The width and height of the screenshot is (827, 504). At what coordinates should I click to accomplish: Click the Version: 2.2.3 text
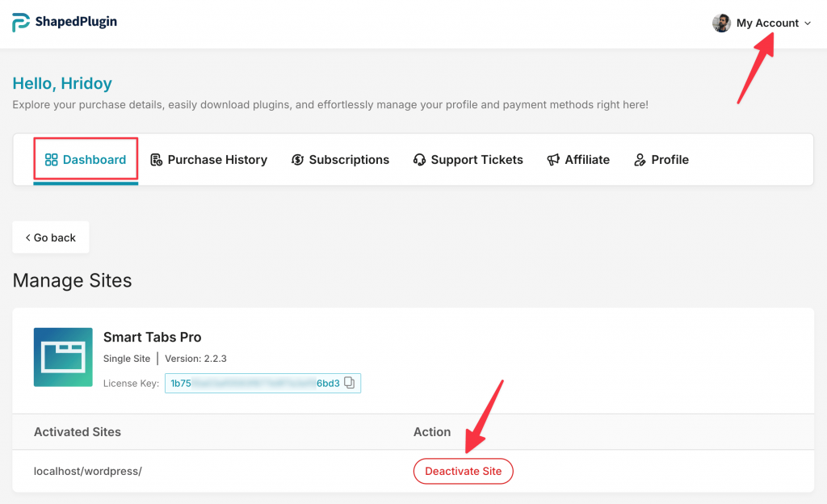[195, 359]
